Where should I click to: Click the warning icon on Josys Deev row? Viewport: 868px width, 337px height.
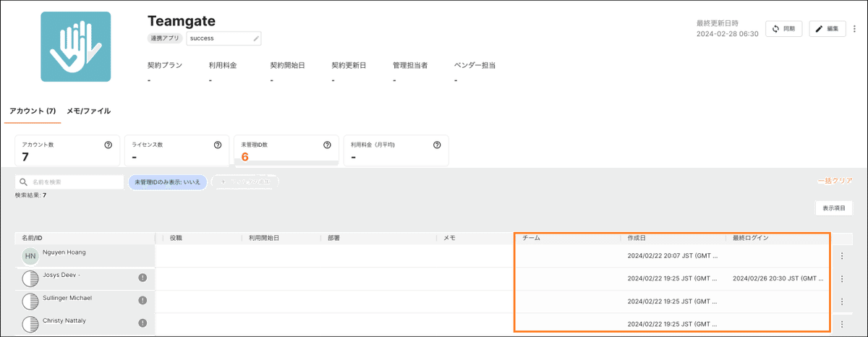142,278
